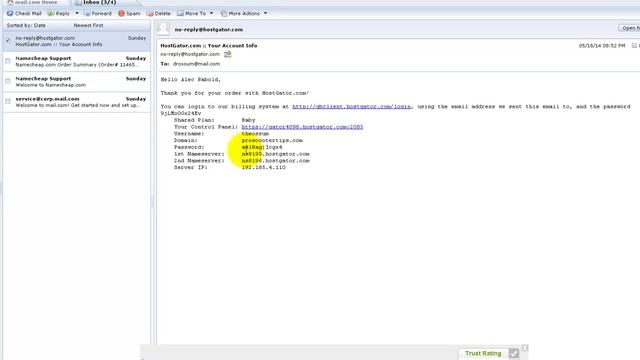This screenshot has height=360, width=640.
Task: Open the Welcome to mail.com email
Action: [x=77, y=102]
